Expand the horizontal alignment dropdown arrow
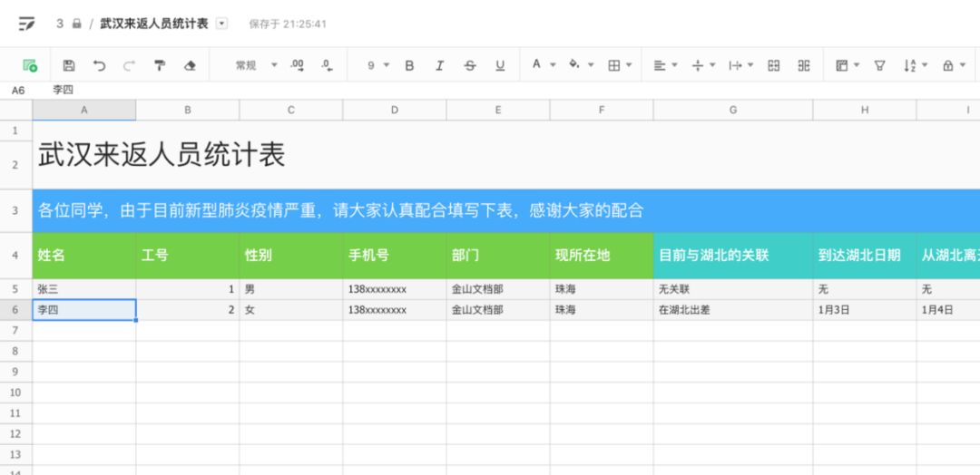 675,65
